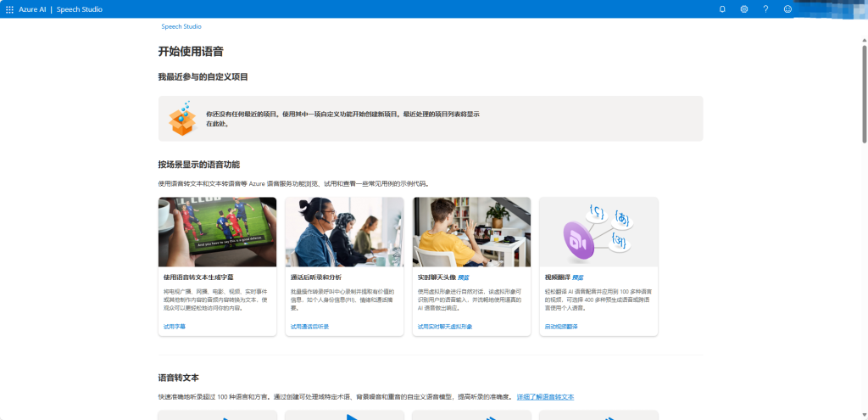Image resolution: width=868 pixels, height=420 pixels.
Task: Open the settings gear icon
Action: 744,9
